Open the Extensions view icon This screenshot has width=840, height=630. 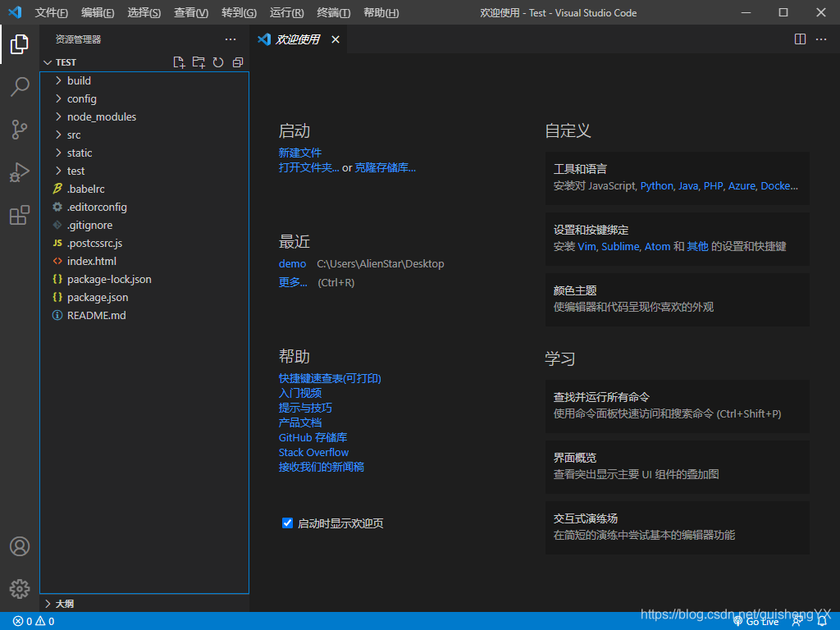point(20,216)
